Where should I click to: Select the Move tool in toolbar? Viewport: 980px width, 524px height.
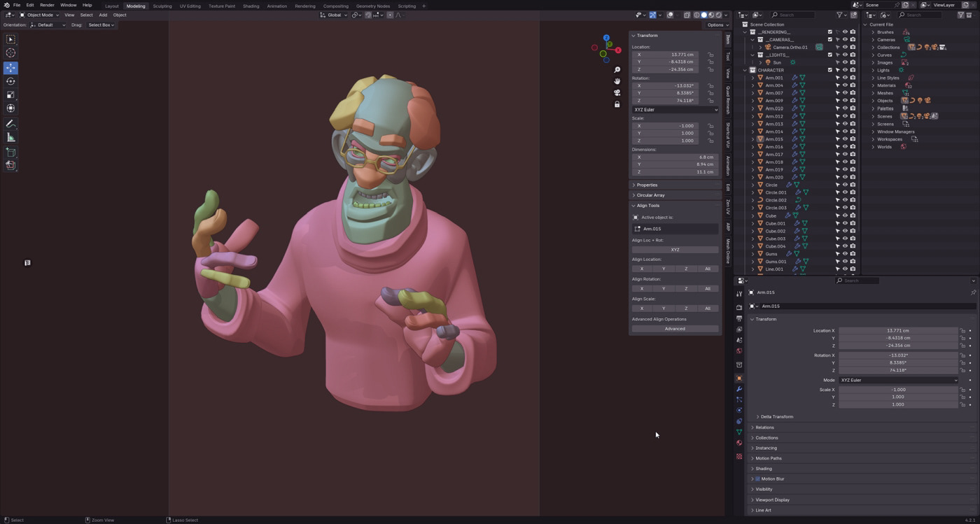tap(10, 68)
